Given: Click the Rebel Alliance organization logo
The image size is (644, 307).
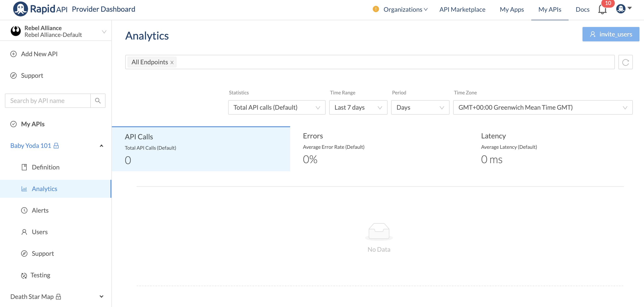Looking at the screenshot, I should [x=16, y=31].
